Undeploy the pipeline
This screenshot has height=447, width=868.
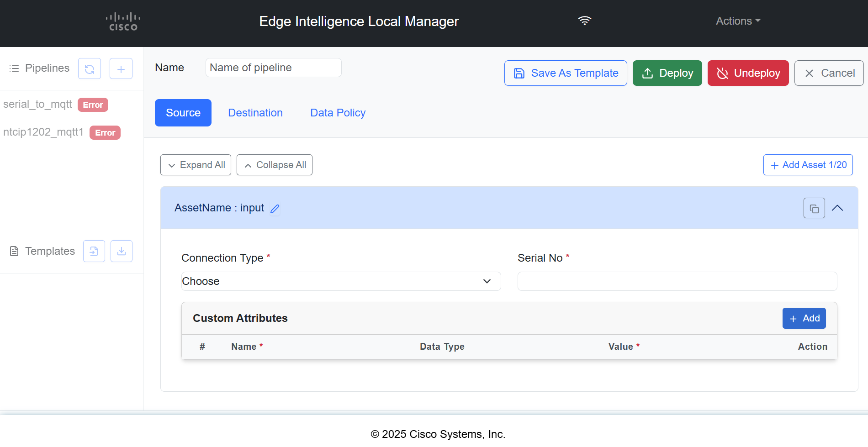click(748, 73)
